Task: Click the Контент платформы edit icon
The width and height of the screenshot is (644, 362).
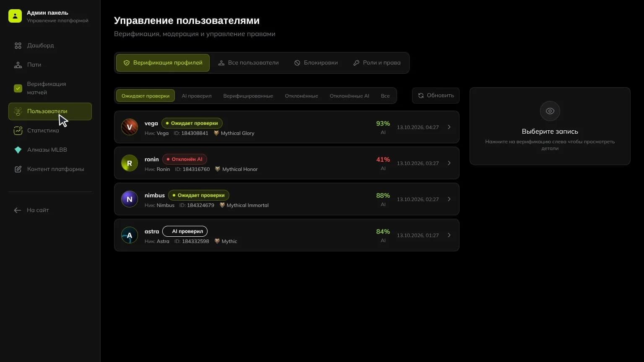Action: [x=18, y=169]
